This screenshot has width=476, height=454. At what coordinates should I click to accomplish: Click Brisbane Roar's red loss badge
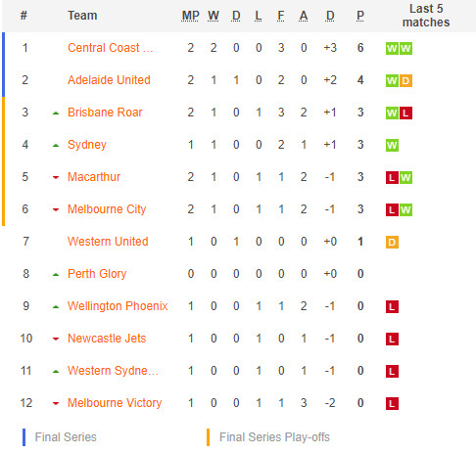pyautogui.click(x=405, y=113)
